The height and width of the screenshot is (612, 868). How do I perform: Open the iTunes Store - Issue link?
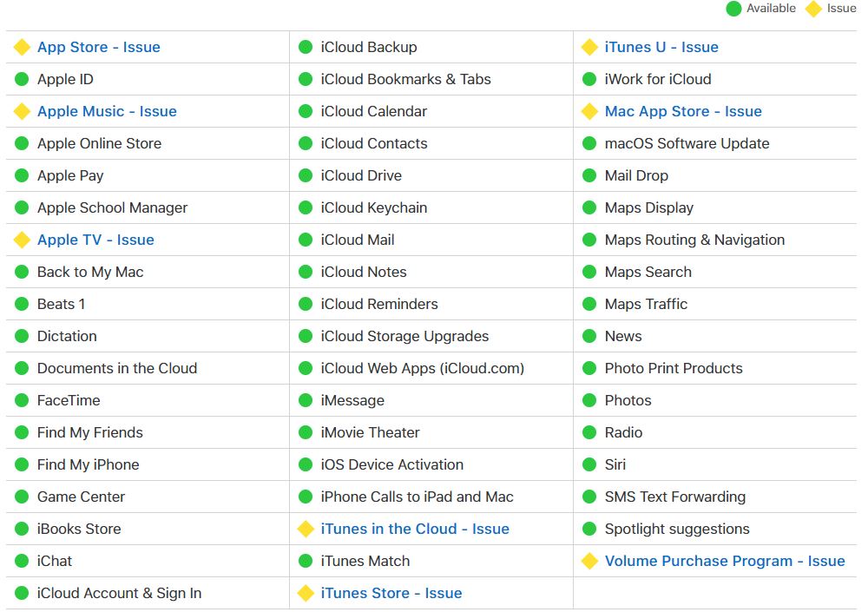(x=391, y=593)
